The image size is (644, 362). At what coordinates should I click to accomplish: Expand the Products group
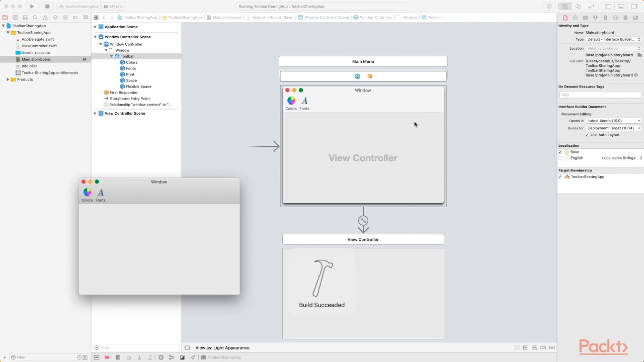click(8, 79)
